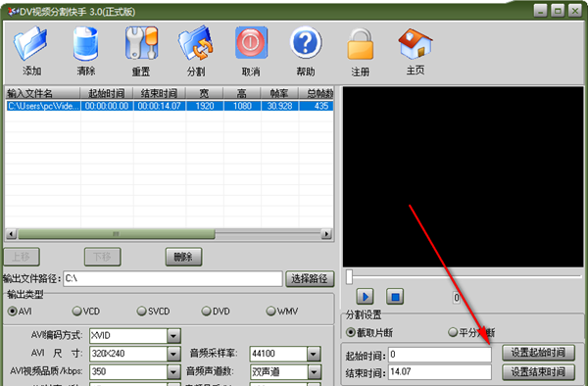This screenshot has width=588, height=386.
Task: Open AVI尺寸 320X240 dropdown
Action: click(173, 354)
